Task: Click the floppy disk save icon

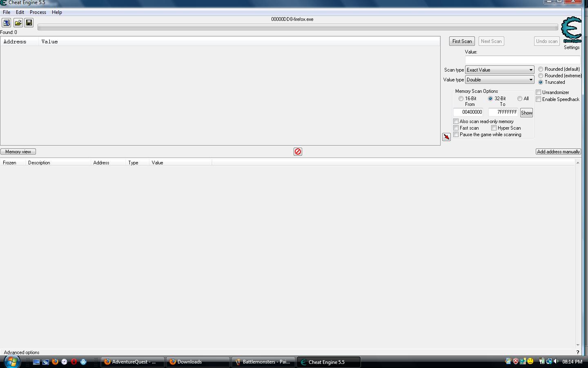Action: (29, 22)
